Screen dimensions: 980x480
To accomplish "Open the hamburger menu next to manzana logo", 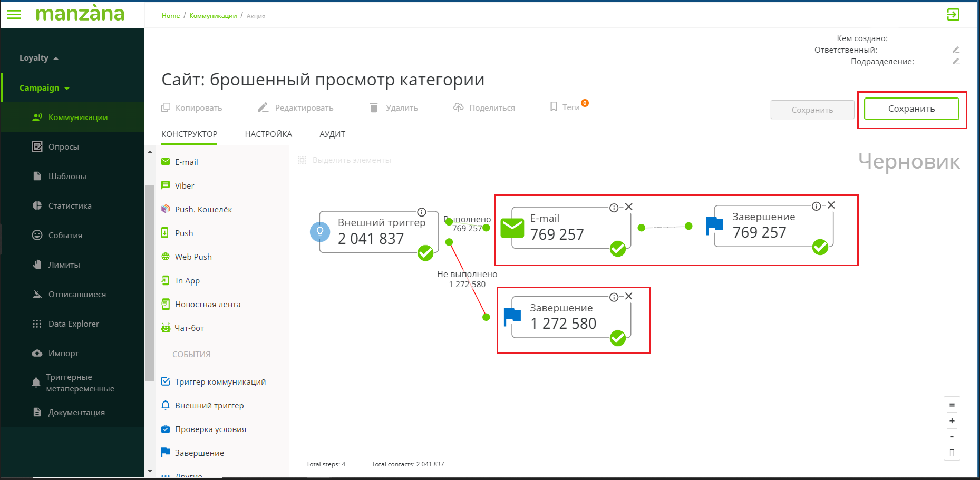I will pos(14,14).
